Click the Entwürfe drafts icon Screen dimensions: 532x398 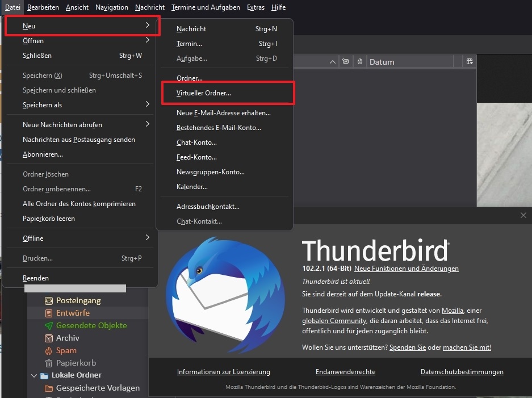click(x=49, y=313)
